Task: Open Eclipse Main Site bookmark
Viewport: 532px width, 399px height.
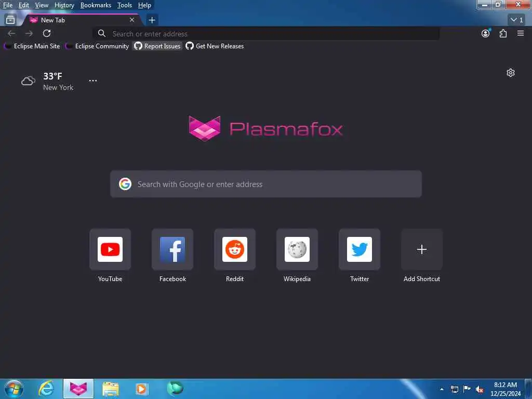Action: tap(32, 46)
